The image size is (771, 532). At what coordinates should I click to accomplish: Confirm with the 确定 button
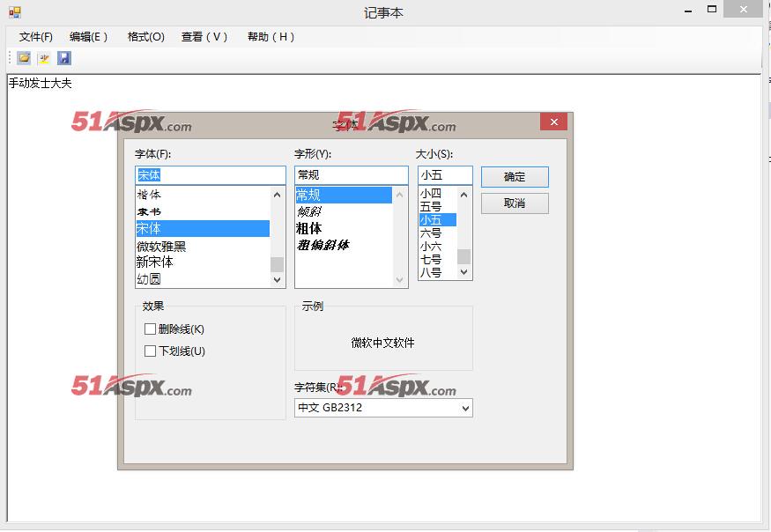pos(515,177)
